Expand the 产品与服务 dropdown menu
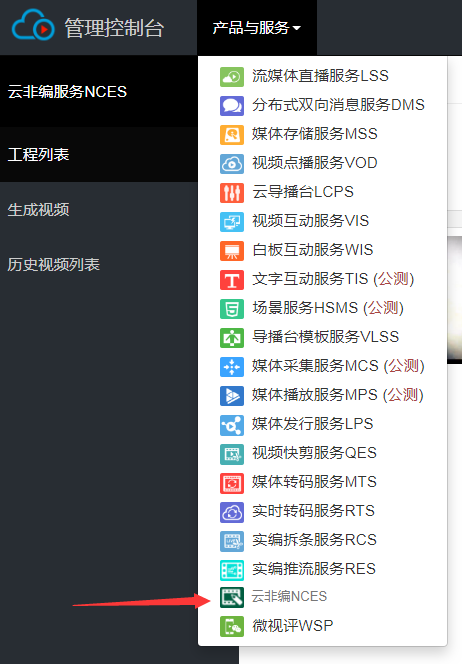462x664 pixels. (257, 28)
